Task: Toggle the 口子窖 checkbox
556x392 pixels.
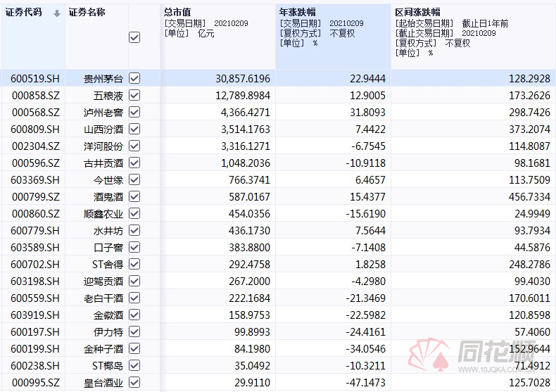Action: pos(134,247)
